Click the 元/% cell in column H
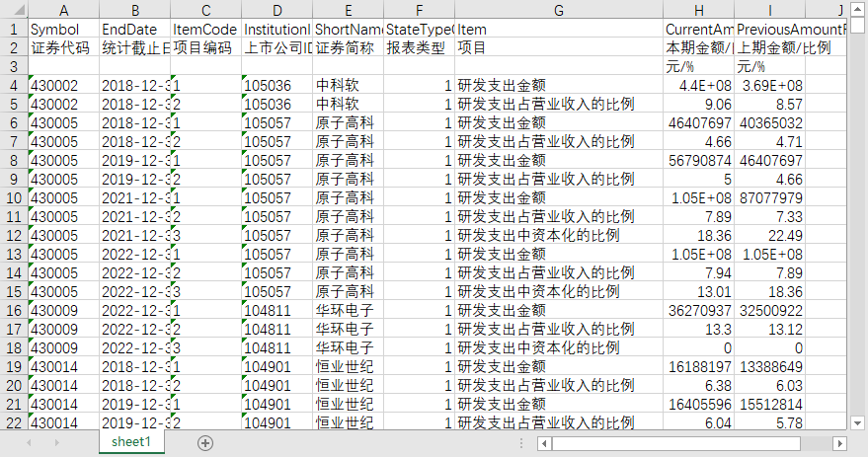Image resolution: width=868 pixels, height=457 pixels. (x=699, y=66)
